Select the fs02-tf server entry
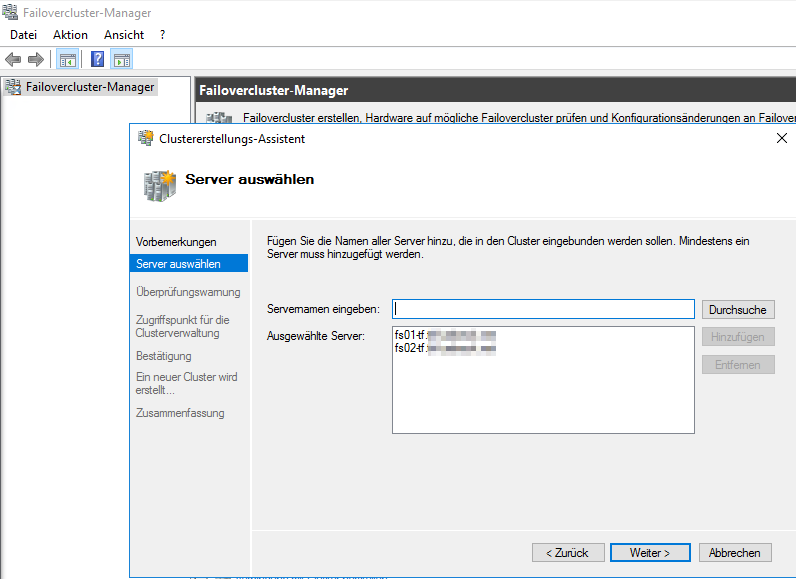The image size is (796, 579). [445, 348]
